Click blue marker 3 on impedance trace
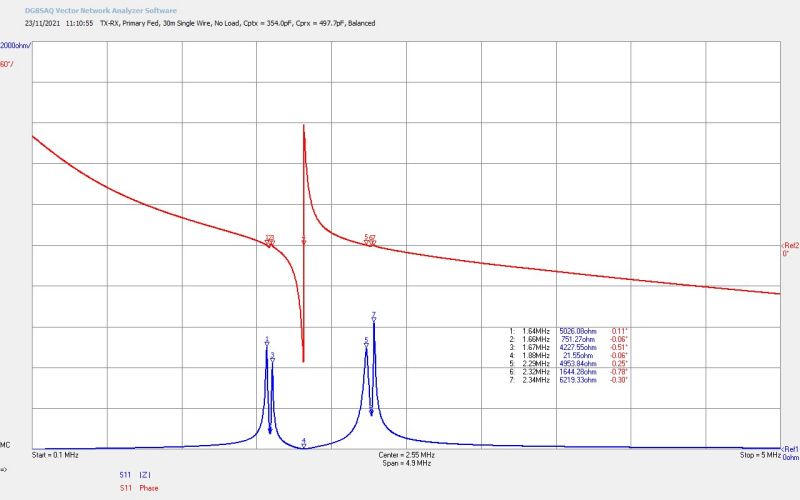 point(272,357)
